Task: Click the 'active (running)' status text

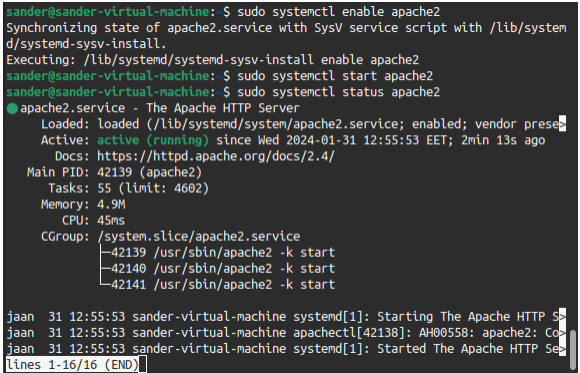Action: 153,140
